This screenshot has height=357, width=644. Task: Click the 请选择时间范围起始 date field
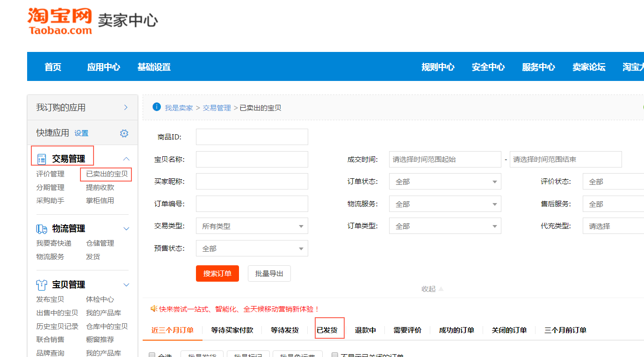coord(445,159)
